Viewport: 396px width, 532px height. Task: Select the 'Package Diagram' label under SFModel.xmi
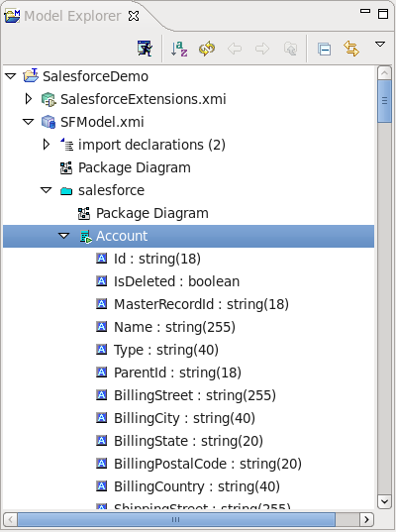135,167
